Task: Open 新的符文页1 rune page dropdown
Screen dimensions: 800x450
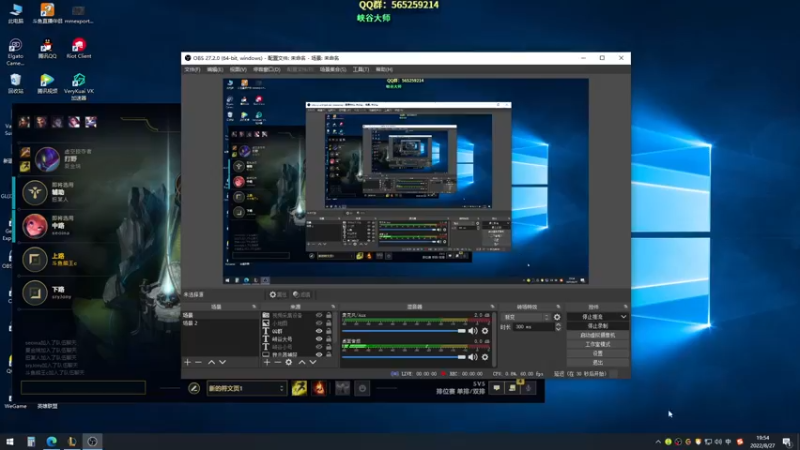Action: coord(246,388)
